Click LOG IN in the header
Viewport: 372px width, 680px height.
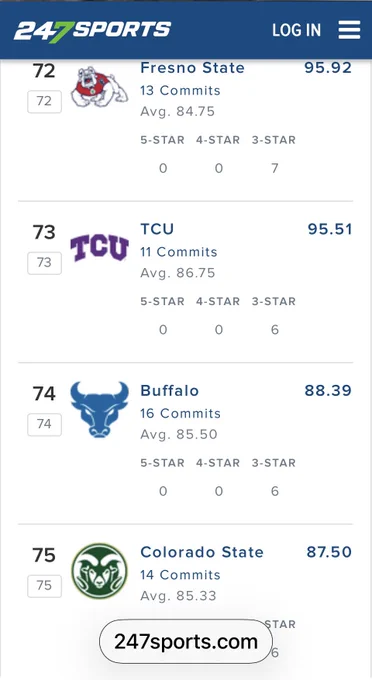pos(297,30)
